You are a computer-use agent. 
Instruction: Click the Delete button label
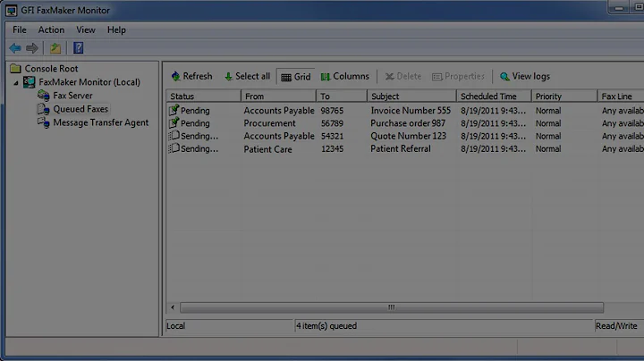[409, 76]
